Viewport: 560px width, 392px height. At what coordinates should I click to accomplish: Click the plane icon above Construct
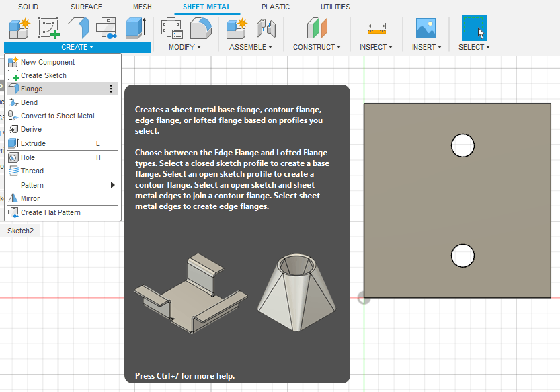(317, 28)
